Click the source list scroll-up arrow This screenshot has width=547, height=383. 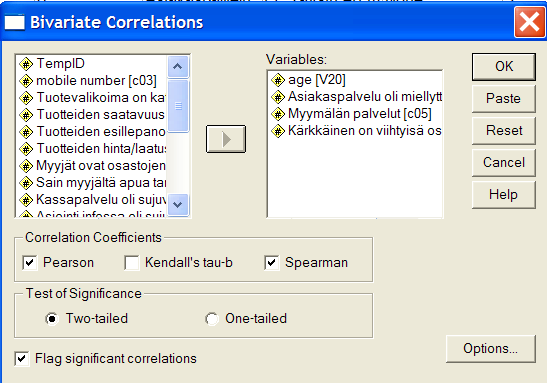[x=178, y=66]
